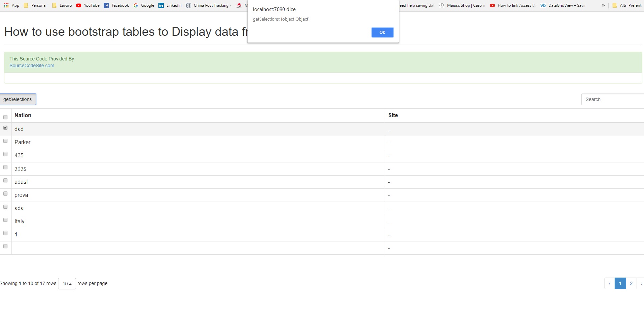Select the 435 table cell

tap(198, 156)
